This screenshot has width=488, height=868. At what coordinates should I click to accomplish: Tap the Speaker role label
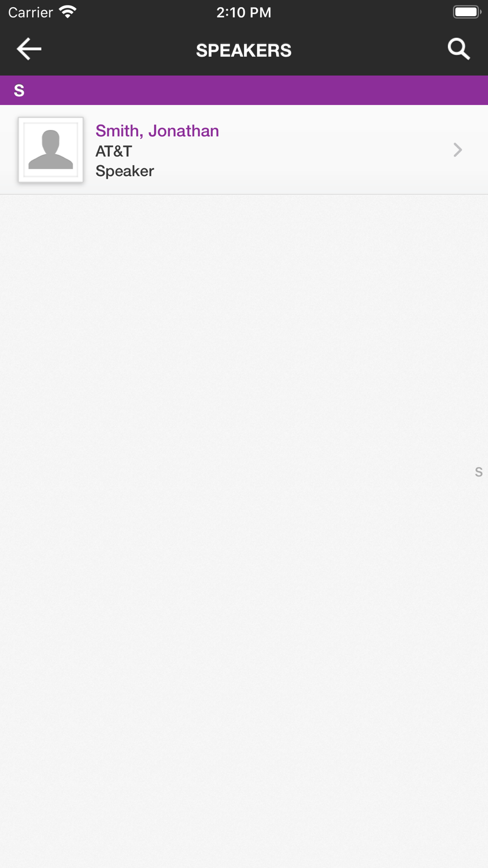125,171
